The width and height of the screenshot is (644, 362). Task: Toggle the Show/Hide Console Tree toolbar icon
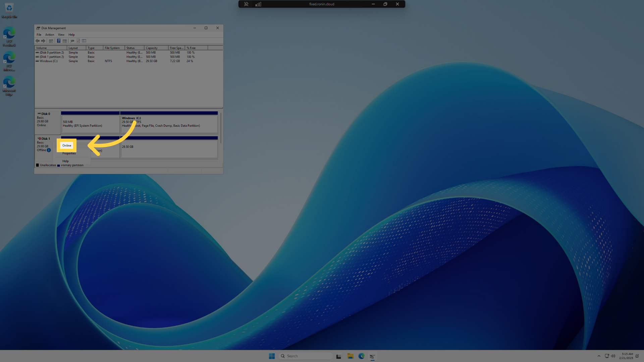(51, 41)
